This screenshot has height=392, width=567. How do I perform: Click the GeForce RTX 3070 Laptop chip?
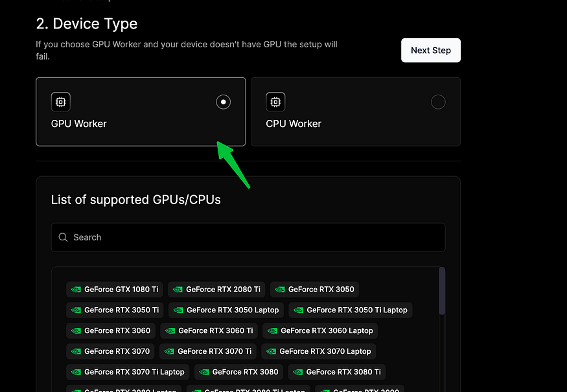click(x=319, y=351)
